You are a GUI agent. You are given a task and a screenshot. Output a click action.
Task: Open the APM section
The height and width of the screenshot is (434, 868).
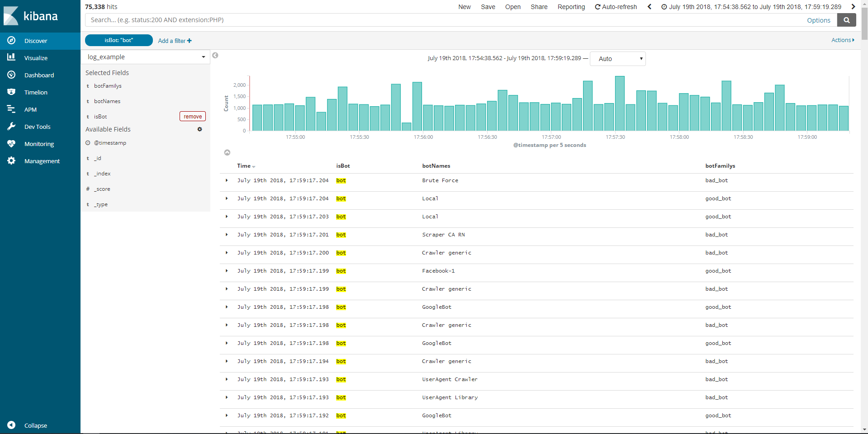(31, 109)
